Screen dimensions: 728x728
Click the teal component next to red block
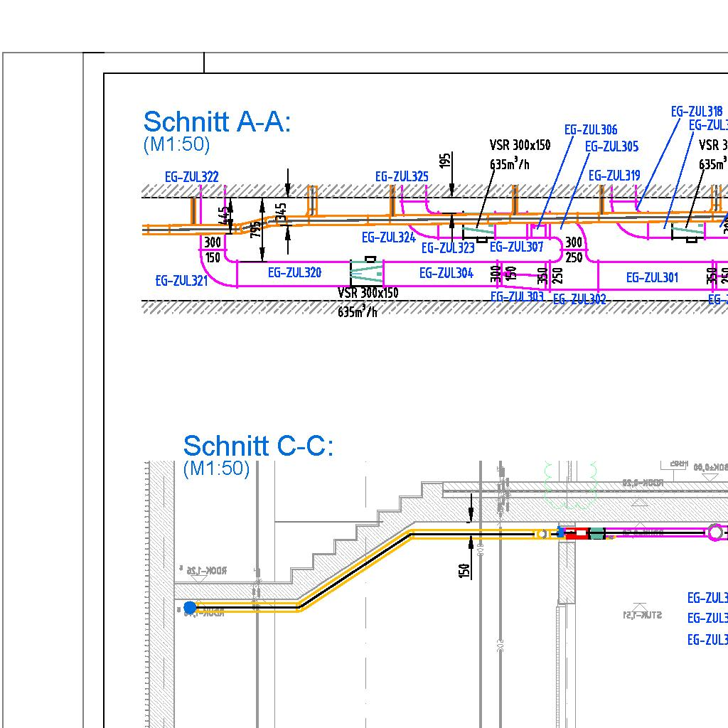[x=596, y=533]
